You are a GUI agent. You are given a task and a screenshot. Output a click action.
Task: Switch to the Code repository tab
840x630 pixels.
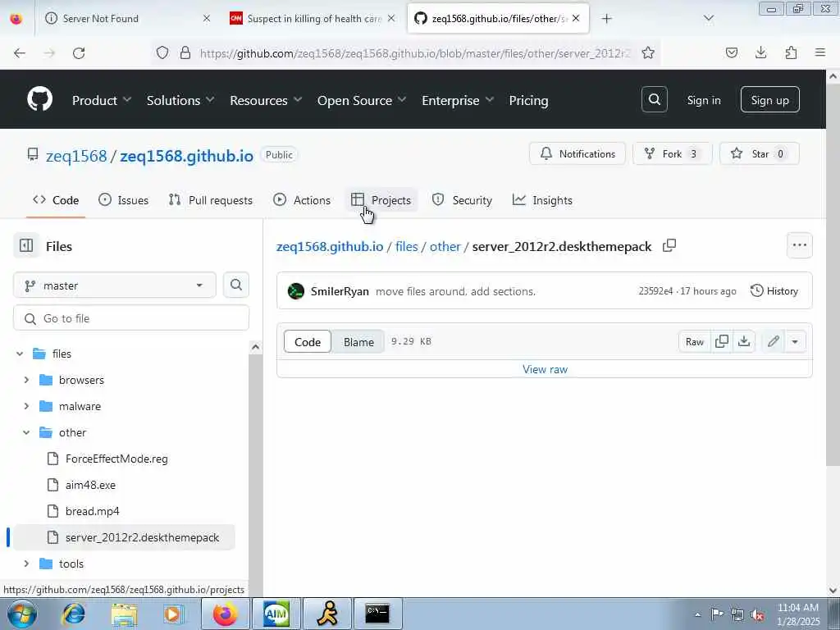(56, 200)
